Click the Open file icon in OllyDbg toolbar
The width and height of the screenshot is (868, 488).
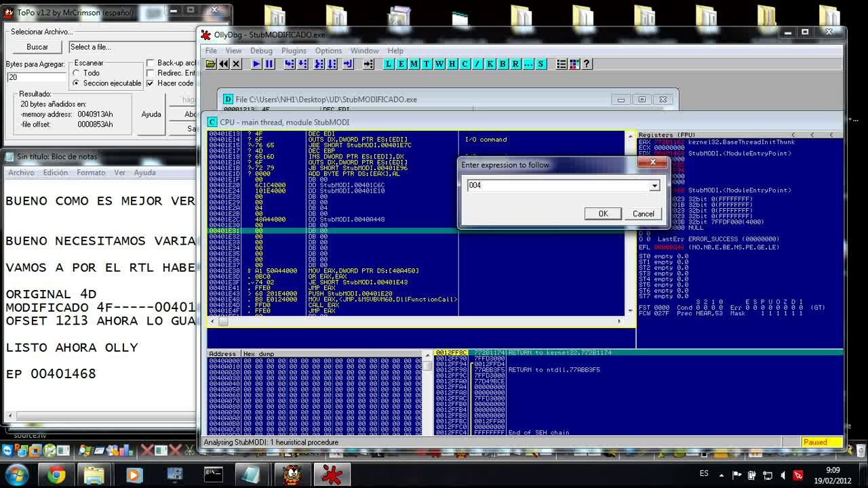pyautogui.click(x=211, y=64)
